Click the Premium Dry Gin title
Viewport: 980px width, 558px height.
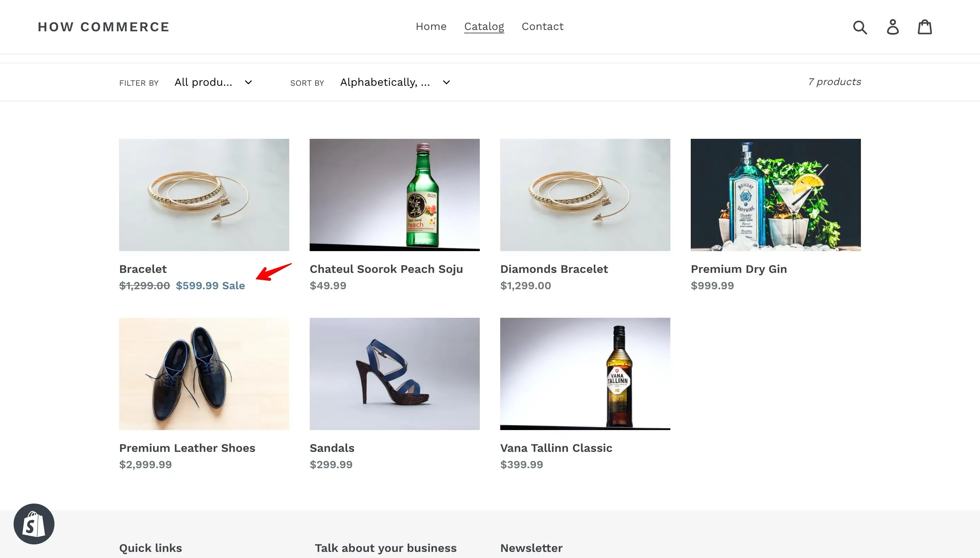pos(738,269)
